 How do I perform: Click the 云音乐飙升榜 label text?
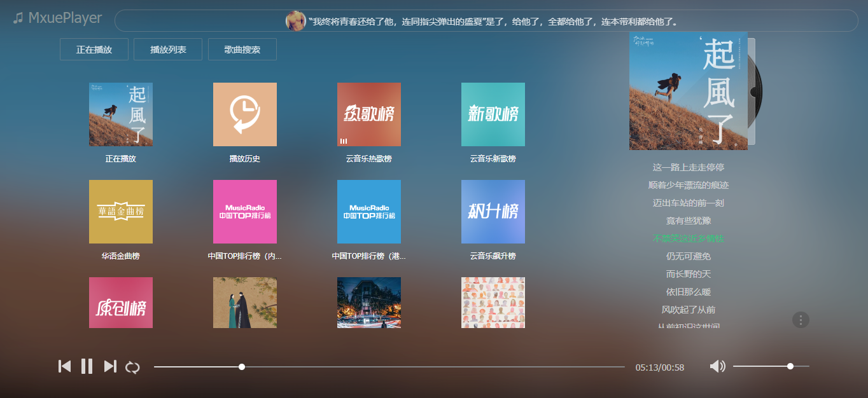pyautogui.click(x=493, y=256)
